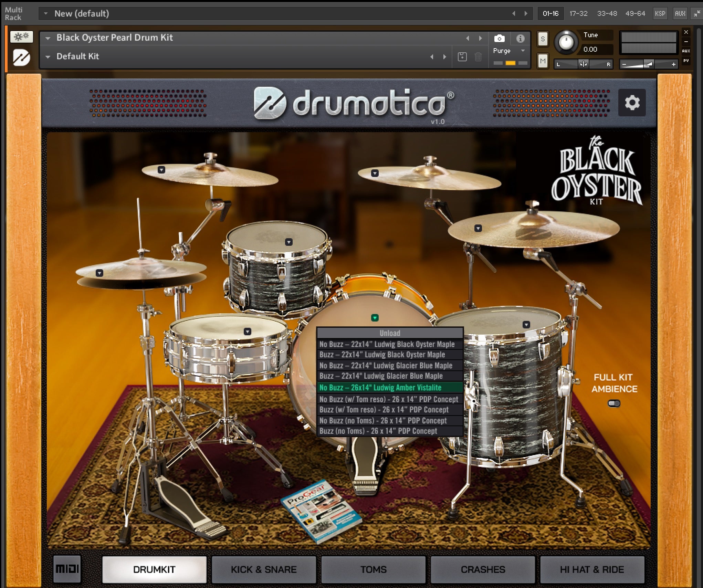The height and width of the screenshot is (588, 703).
Task: Click the Tune knob
Action: (566, 42)
